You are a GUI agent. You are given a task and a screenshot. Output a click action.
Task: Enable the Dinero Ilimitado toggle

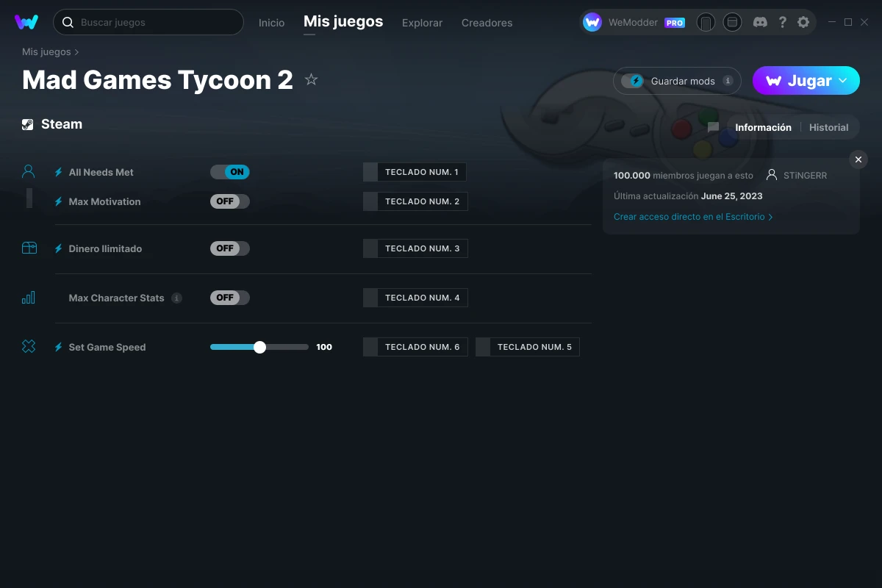230,248
